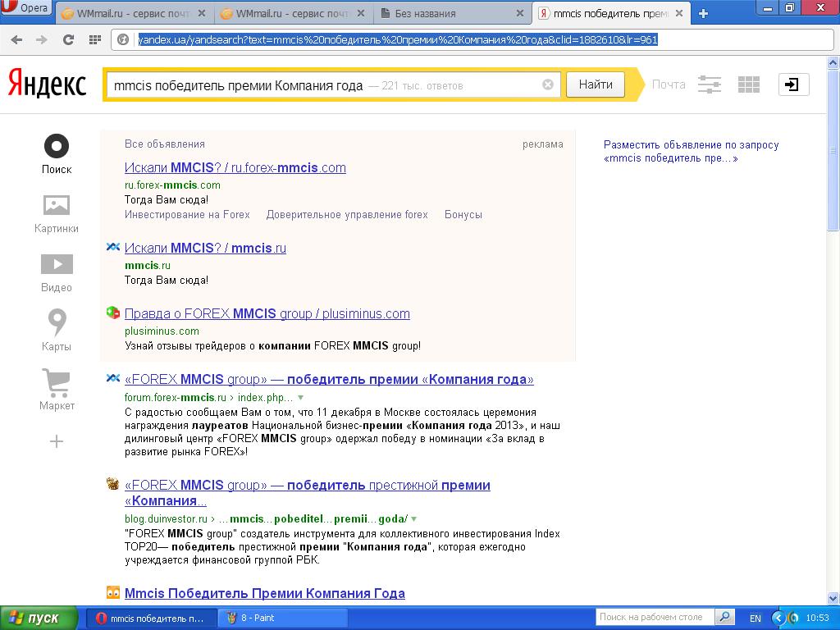Click the Яндекс logo
Viewport: 840px width, 630px height.
(47, 84)
